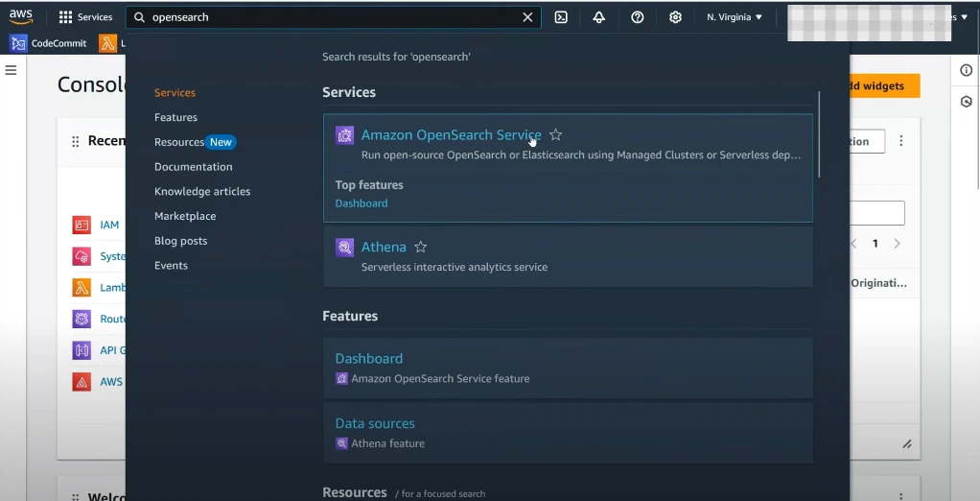Viewport: 980px width, 501px height.
Task: Toggle the hamburger side navigation
Action: (x=11, y=70)
